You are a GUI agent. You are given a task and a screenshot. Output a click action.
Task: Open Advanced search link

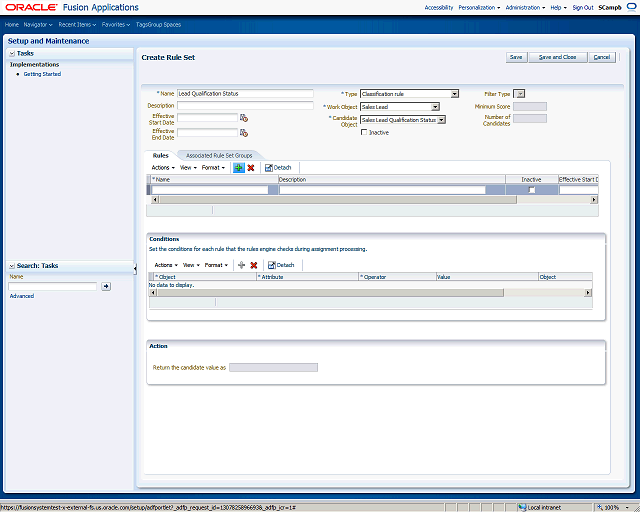[22, 296]
